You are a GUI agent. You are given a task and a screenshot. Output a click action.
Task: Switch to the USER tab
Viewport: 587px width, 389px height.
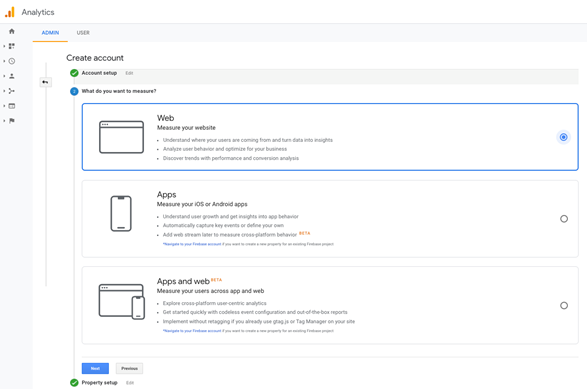click(83, 33)
